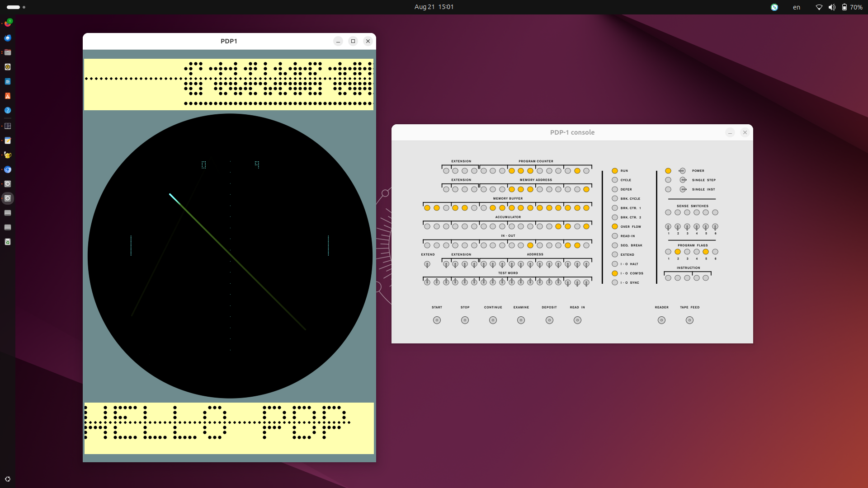Flip the rightmost ADDRESS switch

pyautogui.click(x=586, y=264)
